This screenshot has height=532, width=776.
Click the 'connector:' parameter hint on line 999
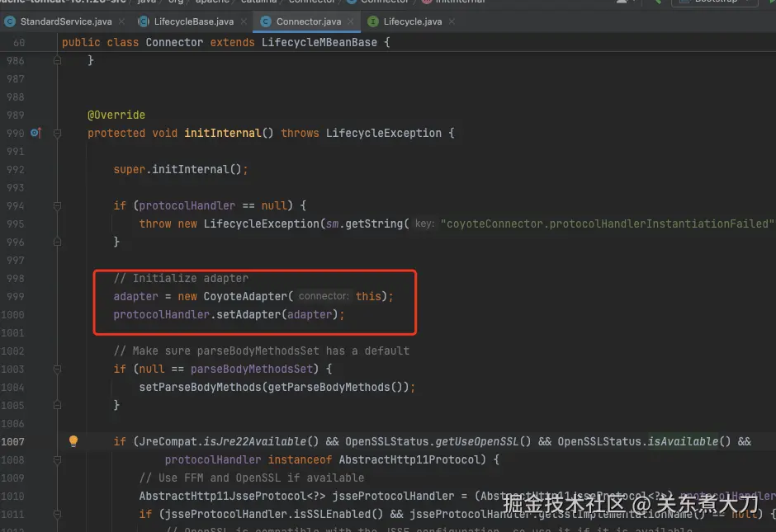pos(324,296)
